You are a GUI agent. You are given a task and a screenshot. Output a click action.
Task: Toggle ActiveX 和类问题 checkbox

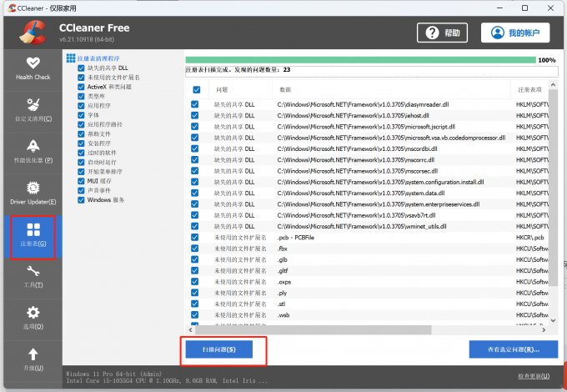[x=81, y=87]
